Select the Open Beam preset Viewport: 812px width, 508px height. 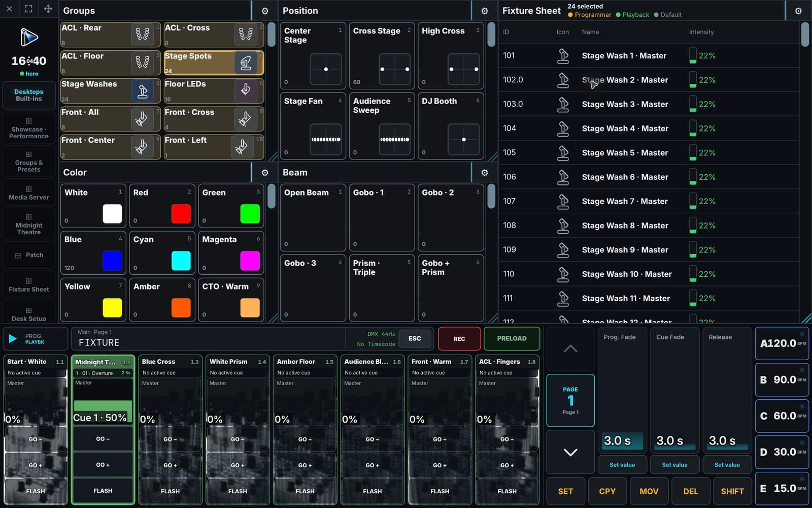coord(313,217)
